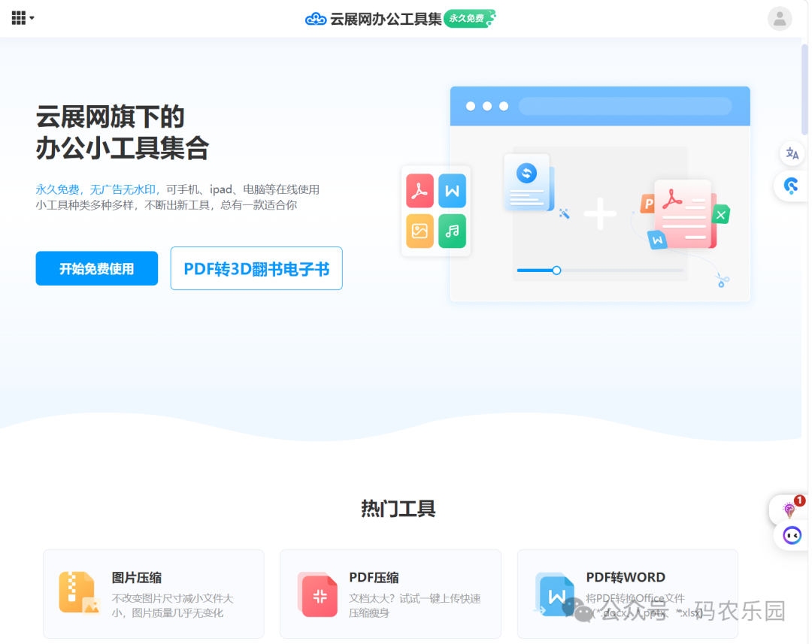Click the 永久免费，无广告无水印 blue text
Image resolution: width=812 pixels, height=644 pixels.
tap(95, 189)
